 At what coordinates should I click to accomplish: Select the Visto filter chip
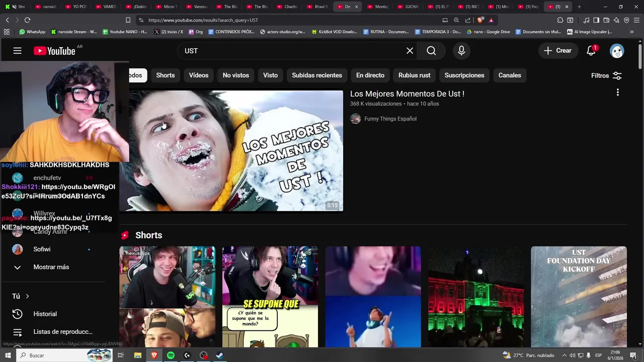click(x=270, y=75)
